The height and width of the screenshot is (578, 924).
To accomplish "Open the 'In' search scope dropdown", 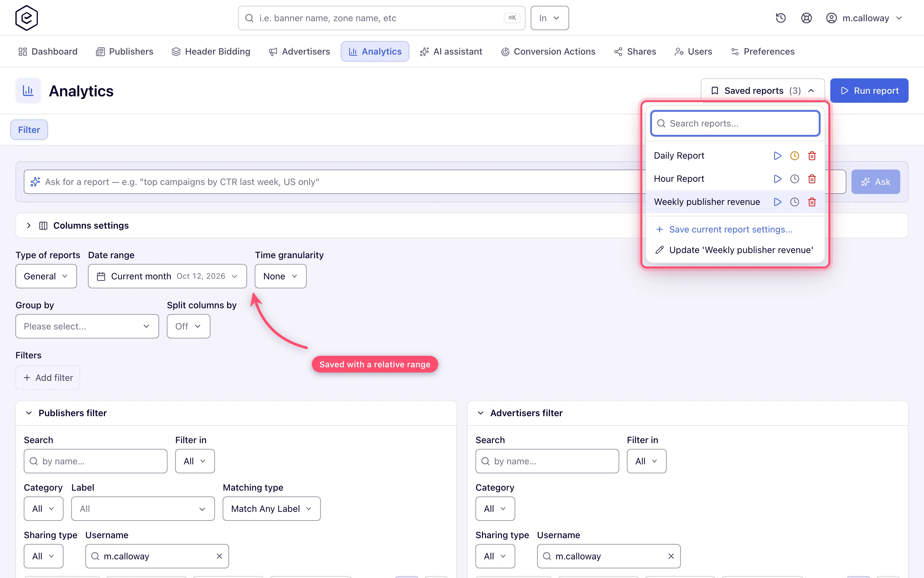I will coord(550,18).
